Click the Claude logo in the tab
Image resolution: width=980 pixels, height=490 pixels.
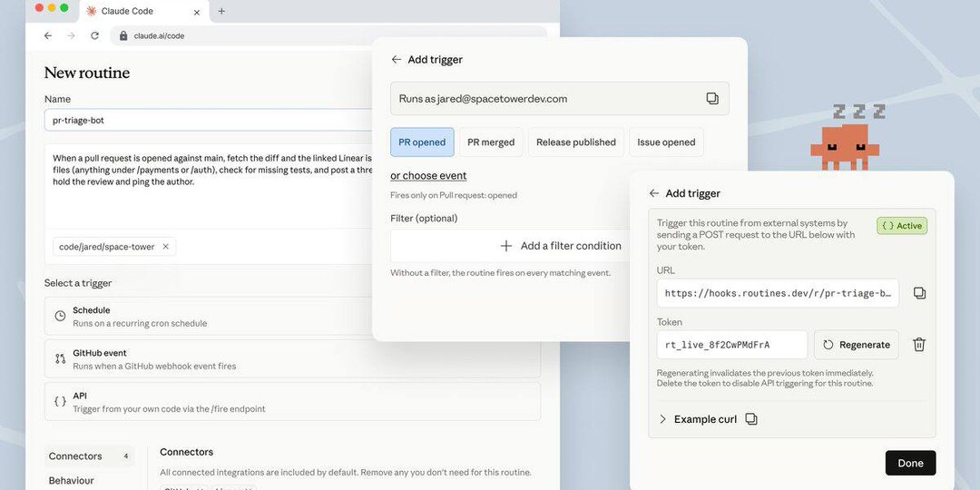click(x=92, y=11)
